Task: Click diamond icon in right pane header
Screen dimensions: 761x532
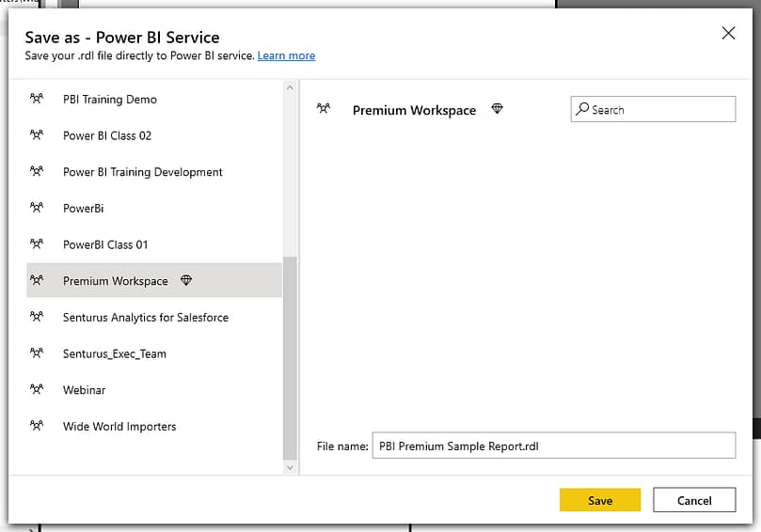Action: 497,109
